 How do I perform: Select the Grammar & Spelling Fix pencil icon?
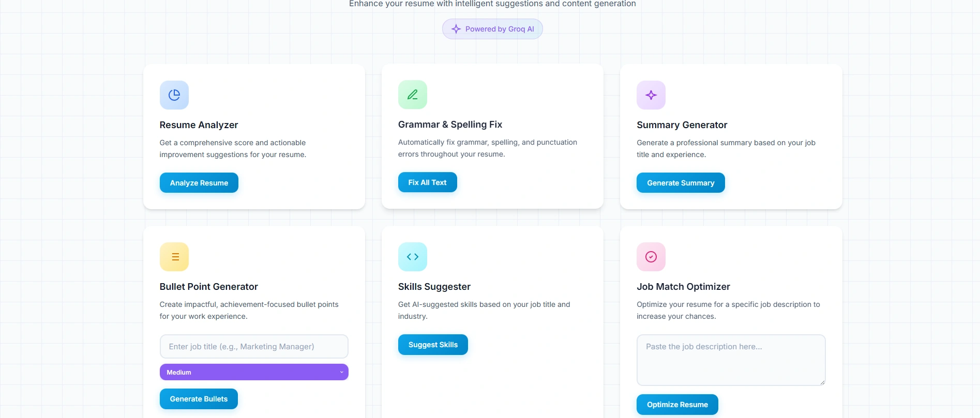point(412,95)
